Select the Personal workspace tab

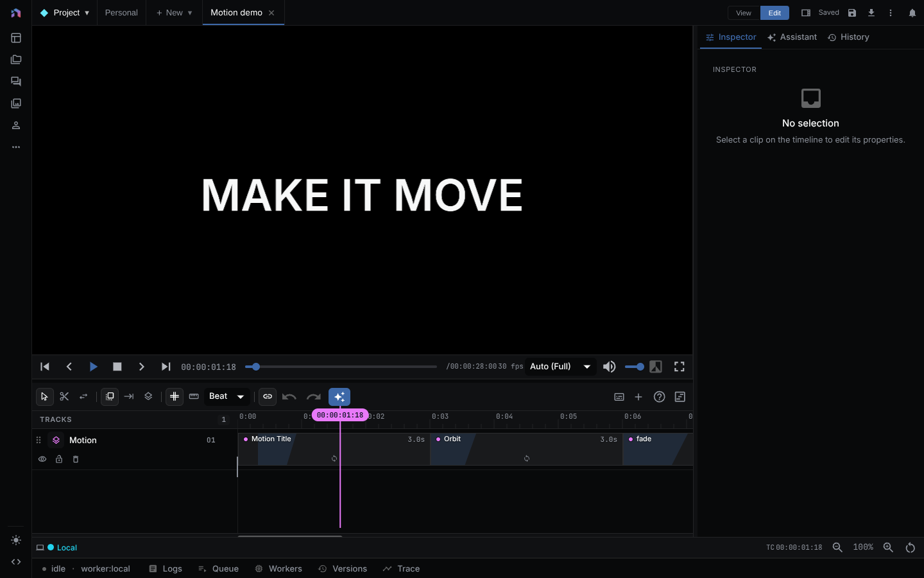pos(121,13)
